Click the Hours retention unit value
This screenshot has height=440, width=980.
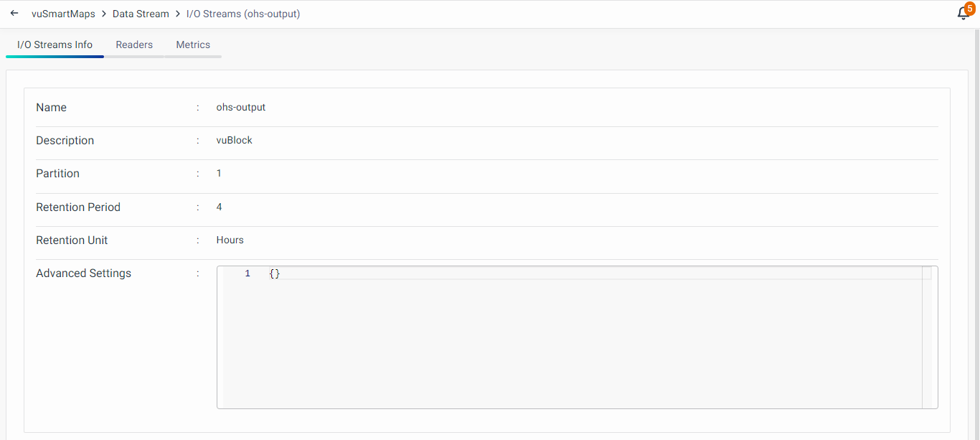[230, 240]
